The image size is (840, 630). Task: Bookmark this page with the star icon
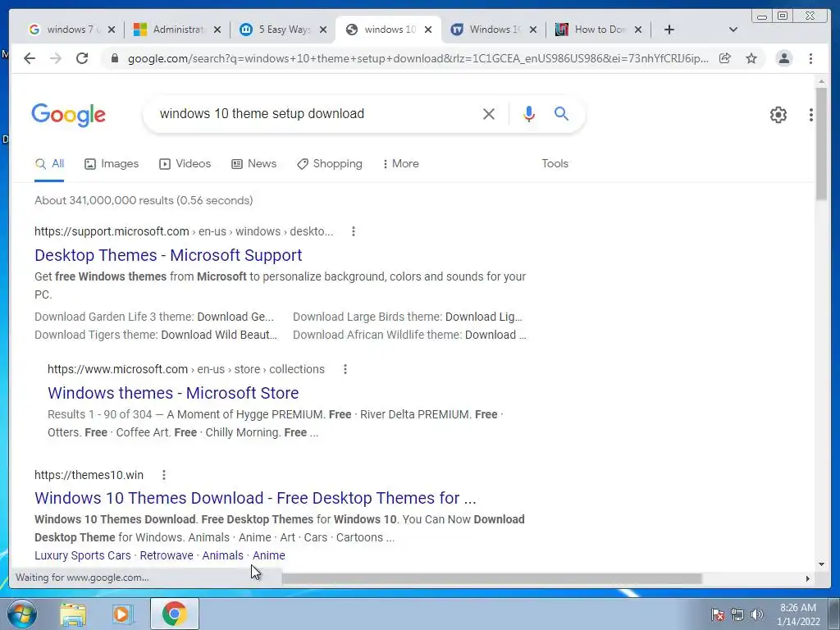[x=751, y=58]
